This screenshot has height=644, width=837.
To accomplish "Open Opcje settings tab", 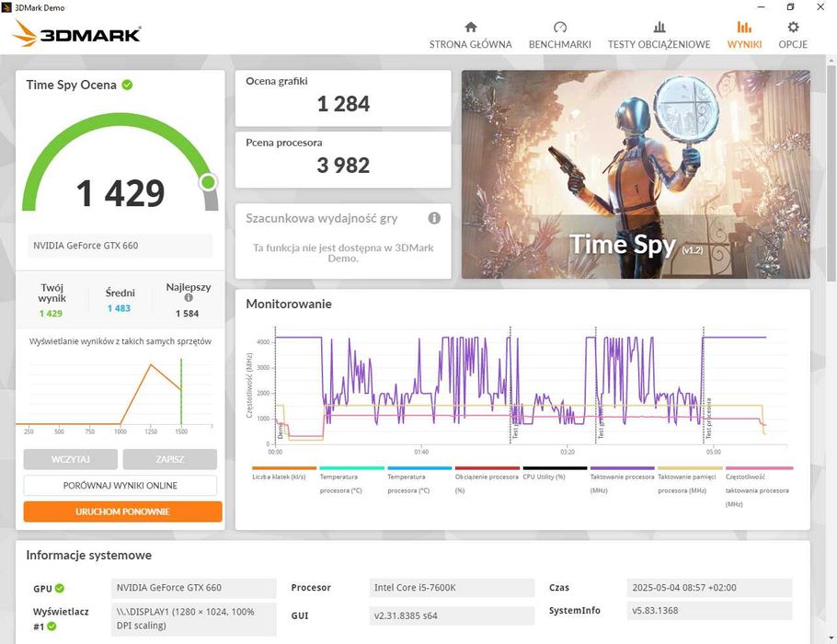I will click(793, 35).
